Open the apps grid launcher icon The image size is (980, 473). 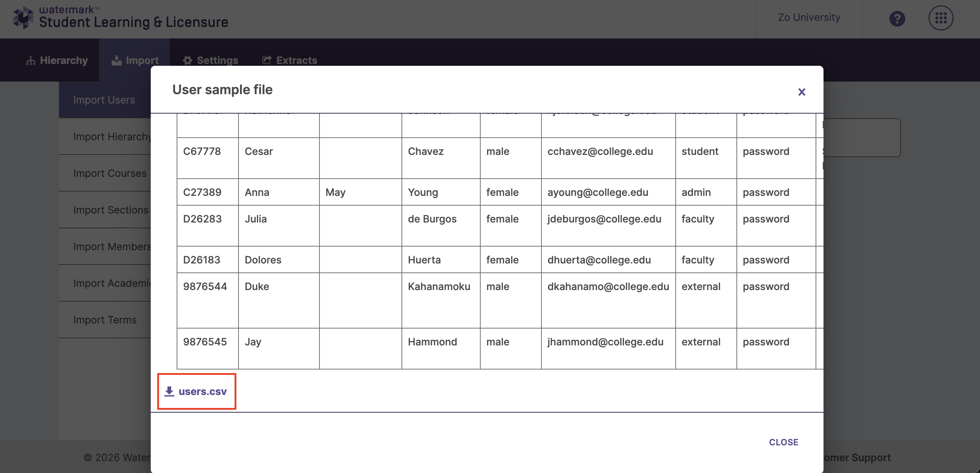coord(941,18)
